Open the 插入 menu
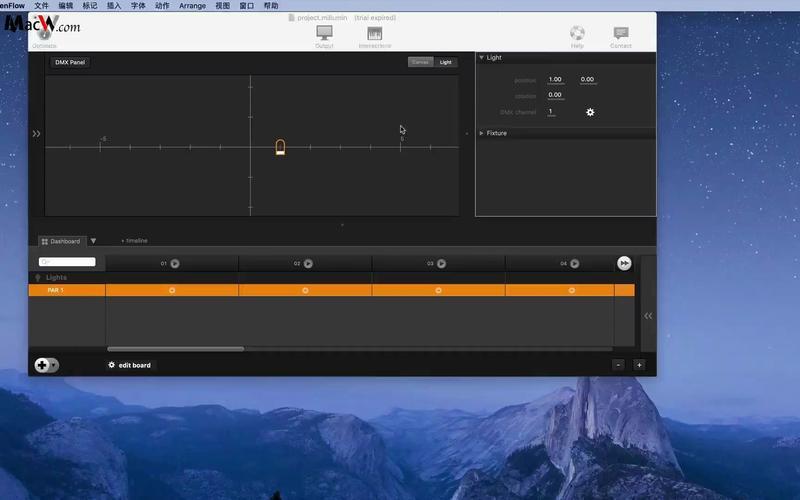The image size is (800, 500). [114, 6]
